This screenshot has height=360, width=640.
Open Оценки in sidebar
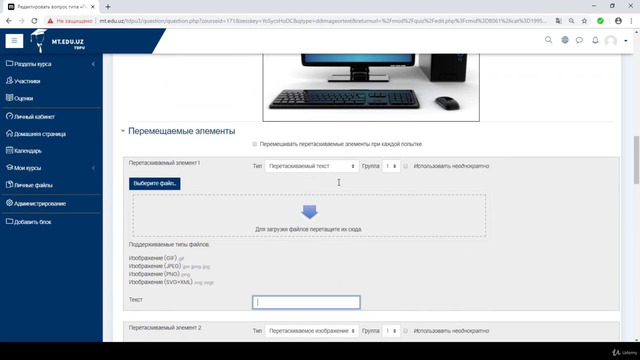pos(20,98)
